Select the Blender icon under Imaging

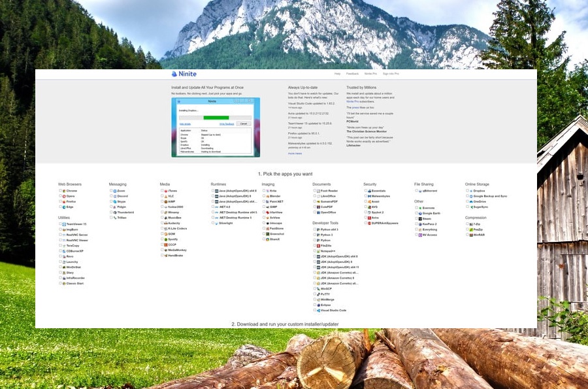coord(267,196)
